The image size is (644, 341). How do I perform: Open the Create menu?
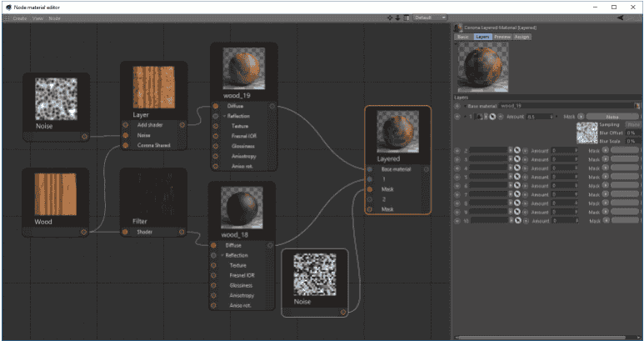pyautogui.click(x=20, y=18)
